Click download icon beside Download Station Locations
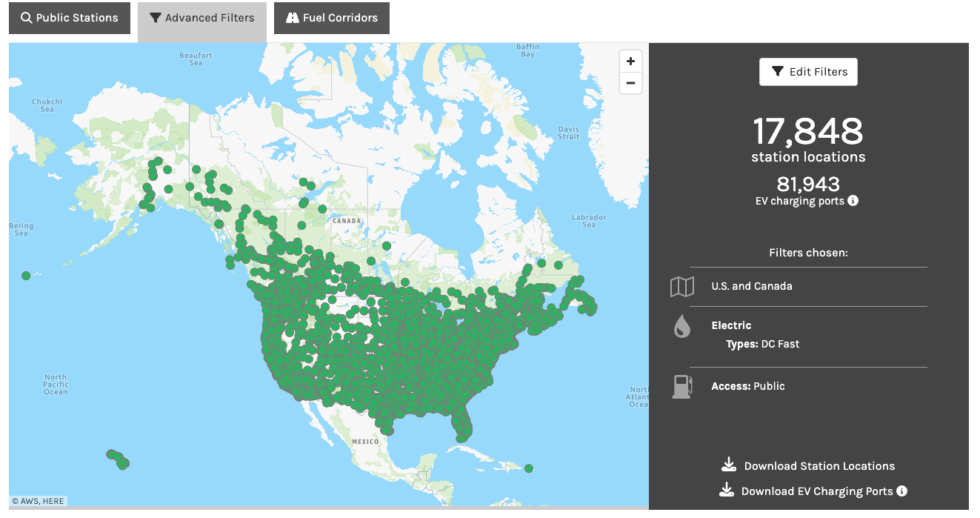Screen dimensions: 980x518 (729, 465)
